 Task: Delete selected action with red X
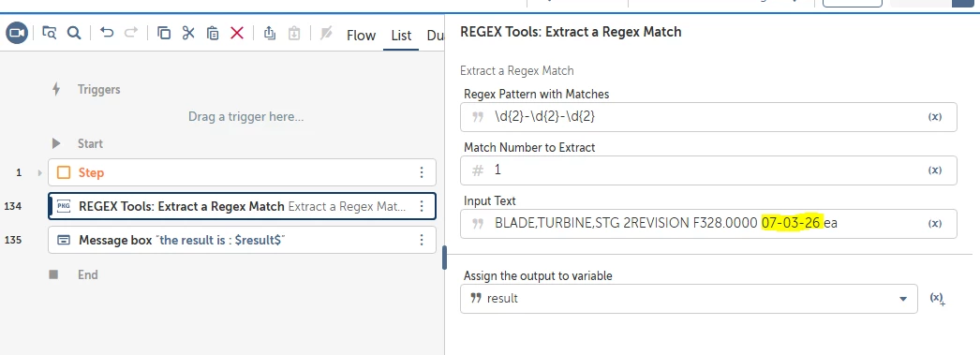pos(237,33)
